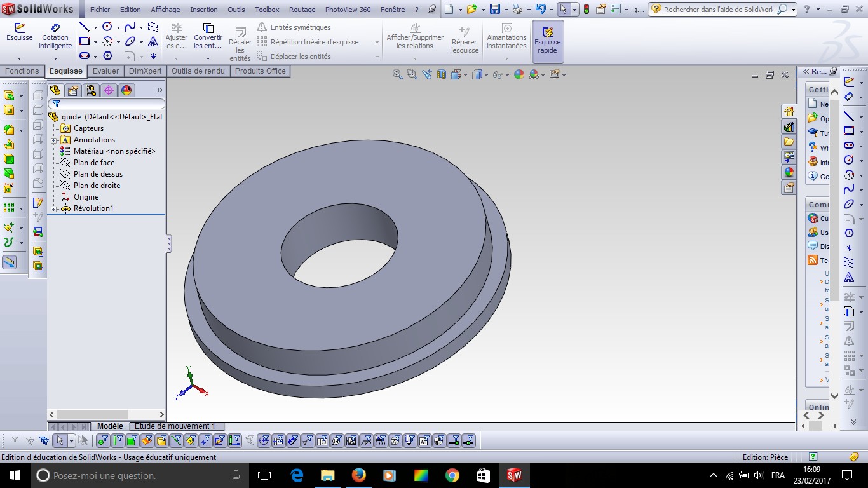
Task: Click the Cotation intelligente dimension tool
Action: point(55,36)
